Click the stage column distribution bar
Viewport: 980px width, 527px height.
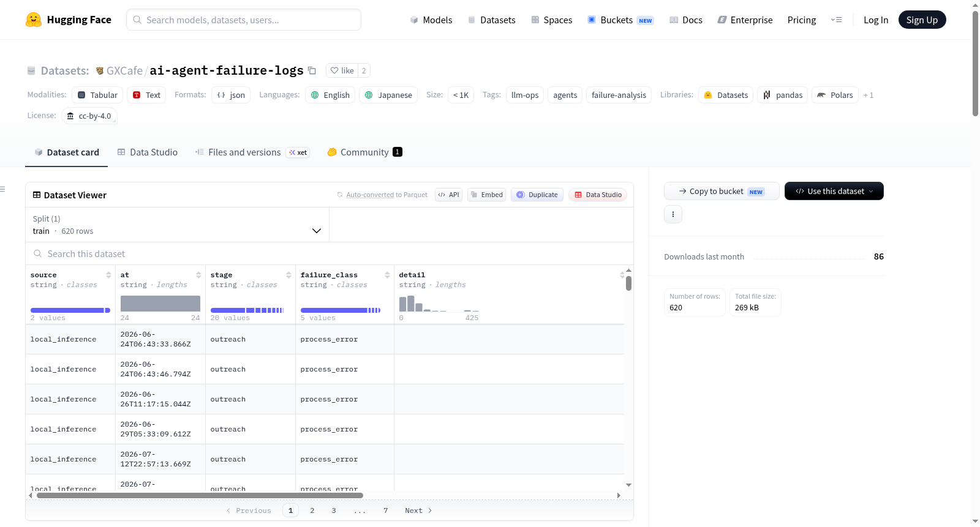click(247, 310)
